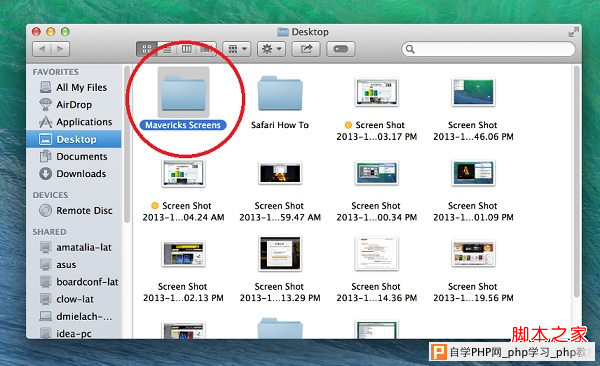This screenshot has height=366, width=600.
Task: Switch to column view mode
Action: (x=186, y=49)
